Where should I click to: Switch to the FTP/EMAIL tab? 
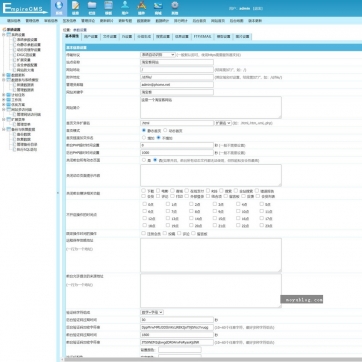pyautogui.click(x=203, y=37)
